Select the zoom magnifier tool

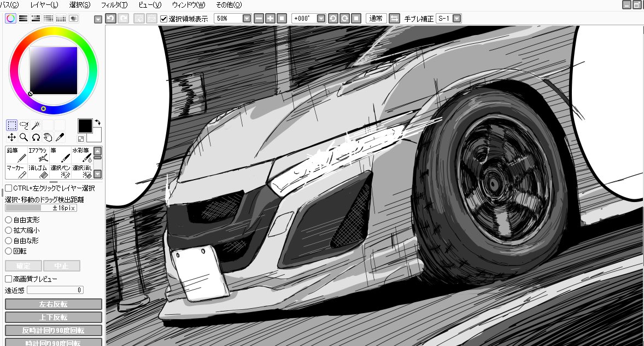pyautogui.click(x=24, y=137)
